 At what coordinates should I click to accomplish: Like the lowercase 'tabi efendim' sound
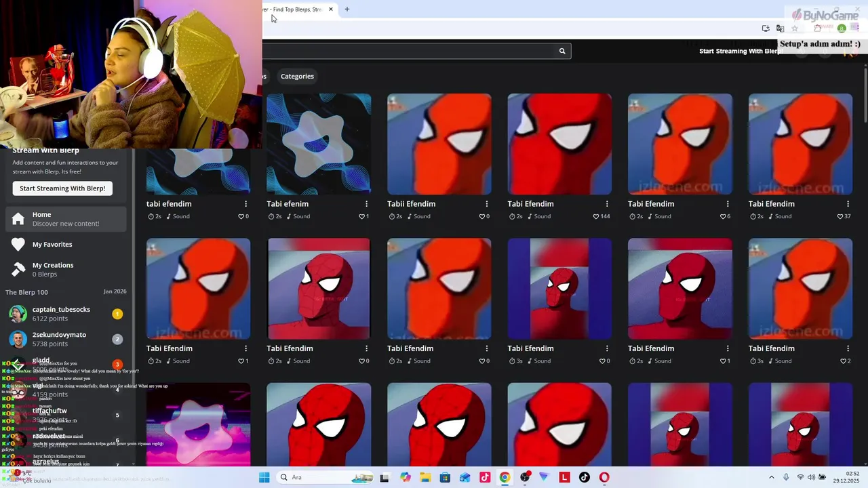pyautogui.click(x=241, y=216)
